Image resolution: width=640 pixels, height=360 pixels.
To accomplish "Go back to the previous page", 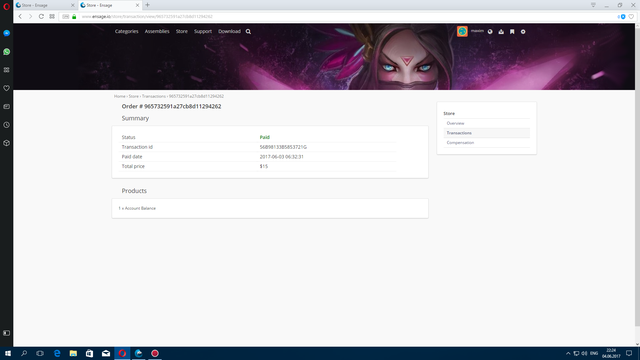I will [x=20, y=16].
